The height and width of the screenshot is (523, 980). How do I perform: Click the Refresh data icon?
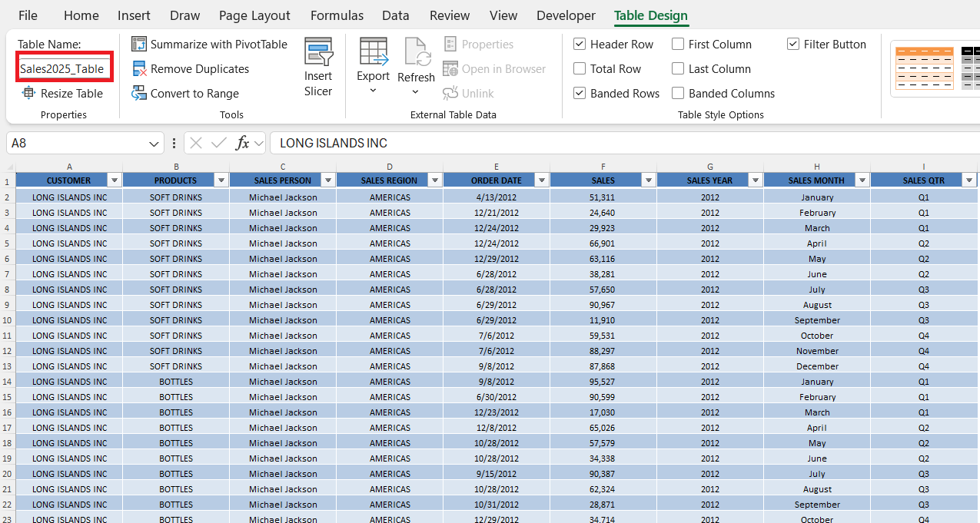click(x=417, y=51)
